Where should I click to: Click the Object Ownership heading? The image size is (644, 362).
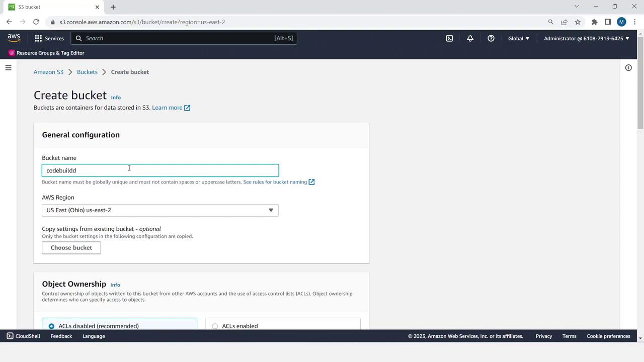(74, 284)
